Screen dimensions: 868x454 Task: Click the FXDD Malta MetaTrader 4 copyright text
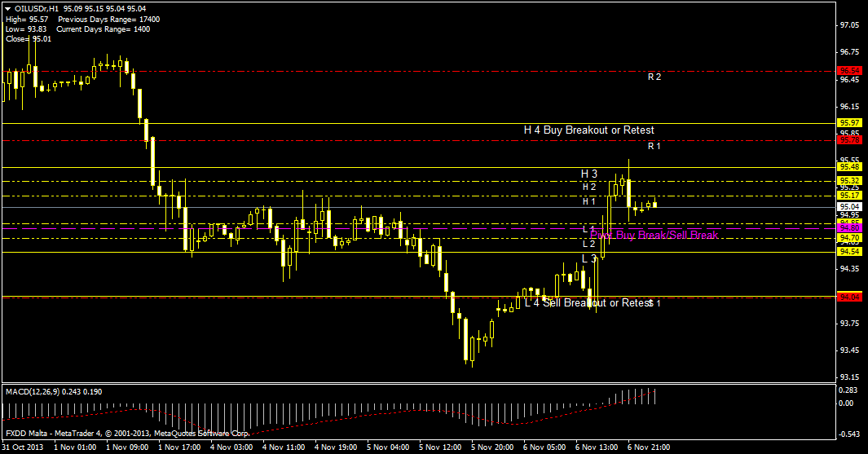[126, 432]
